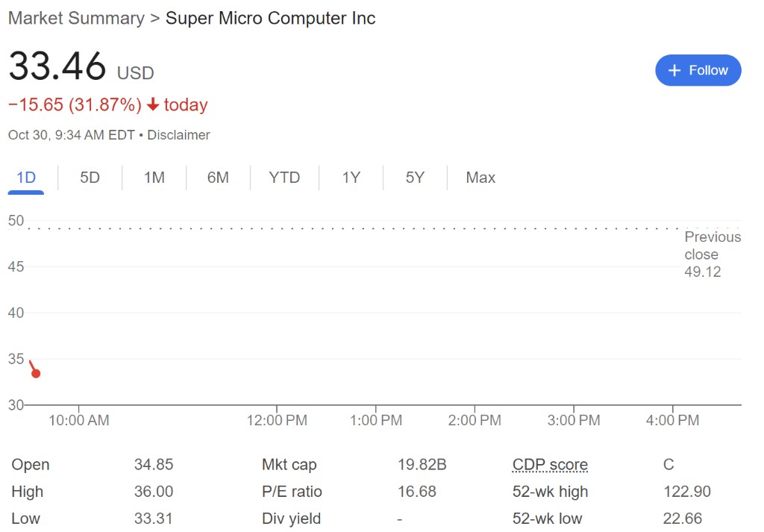Click the plus icon in Follow
Viewport: 764px width, 532px height.
pyautogui.click(x=674, y=70)
